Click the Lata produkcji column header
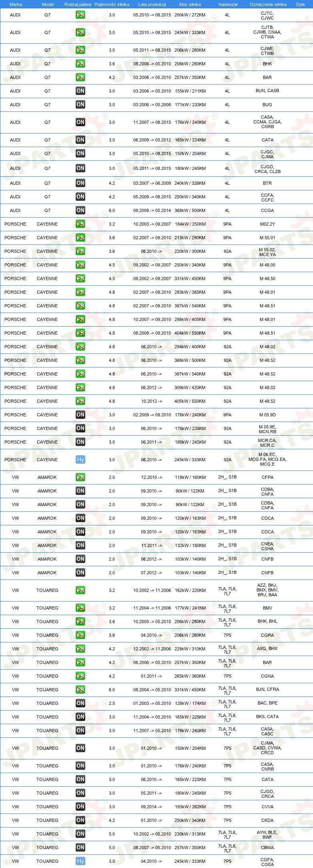 coord(152,4)
